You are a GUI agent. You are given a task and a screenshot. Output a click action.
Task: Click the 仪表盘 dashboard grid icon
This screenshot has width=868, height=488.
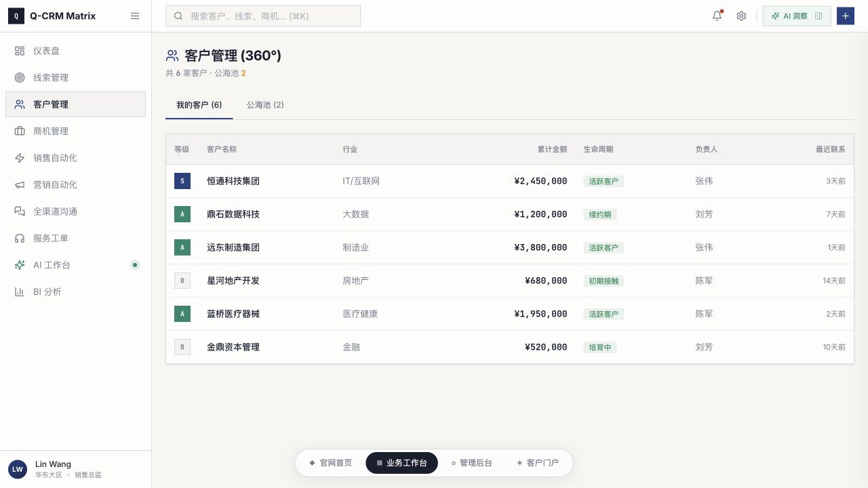pos(20,51)
